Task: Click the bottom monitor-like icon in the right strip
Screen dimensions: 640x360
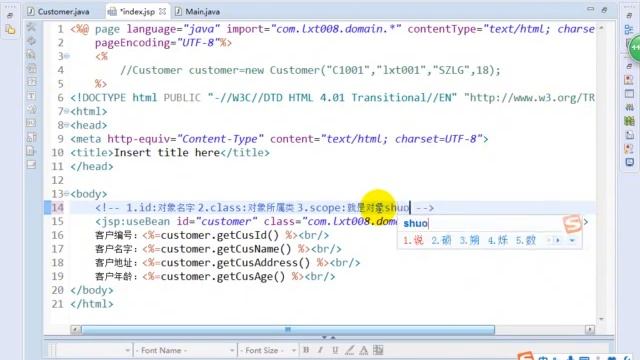Action: click(x=629, y=162)
